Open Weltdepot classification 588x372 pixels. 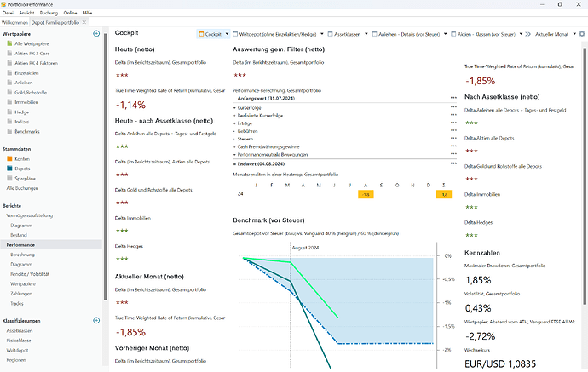17,350
